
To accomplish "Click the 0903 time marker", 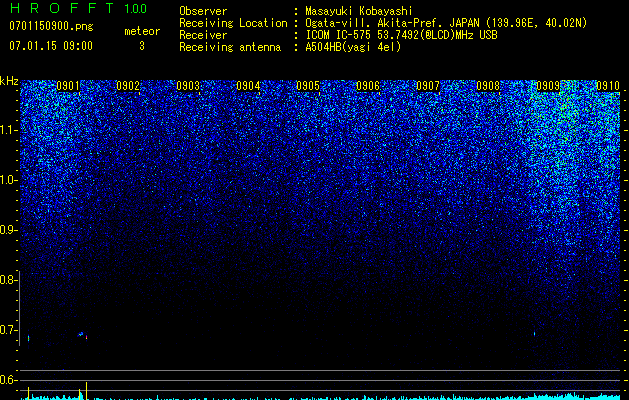I will pyautogui.click(x=188, y=86).
